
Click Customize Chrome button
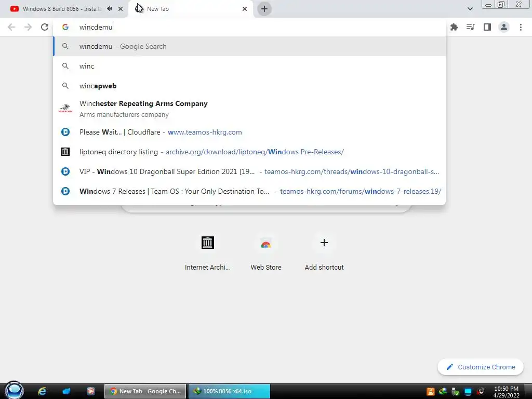click(481, 367)
